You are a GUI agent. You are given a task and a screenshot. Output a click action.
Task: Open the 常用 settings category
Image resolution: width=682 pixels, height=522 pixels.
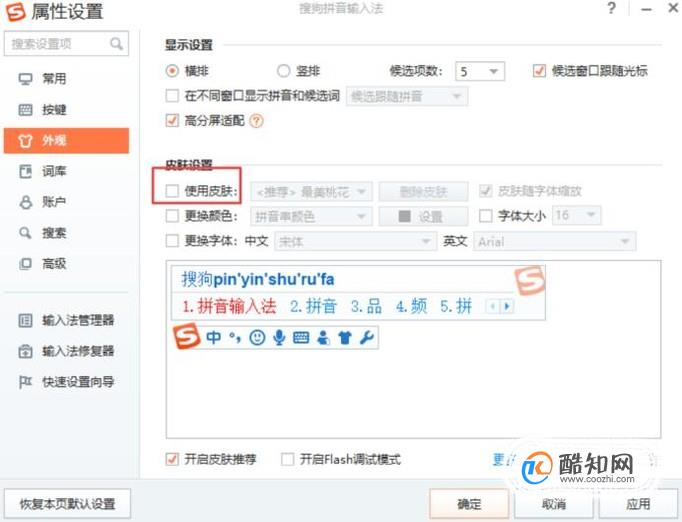point(66,79)
